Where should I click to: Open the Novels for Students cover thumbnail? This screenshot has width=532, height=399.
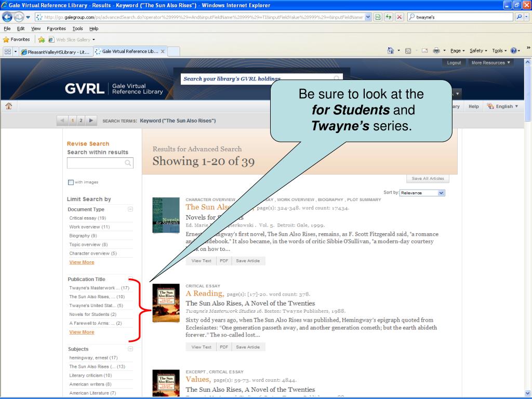pyautogui.click(x=166, y=215)
